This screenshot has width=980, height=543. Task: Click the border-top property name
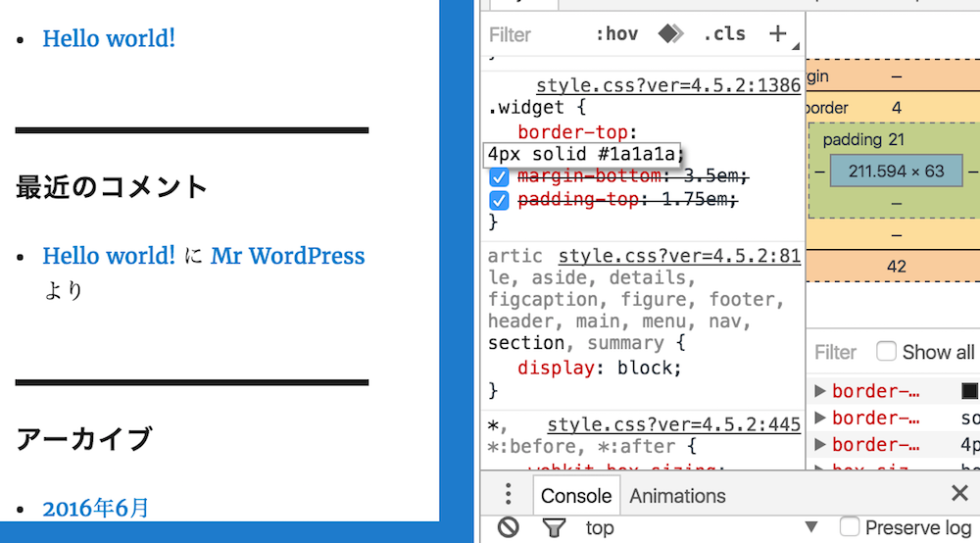pyautogui.click(x=572, y=132)
